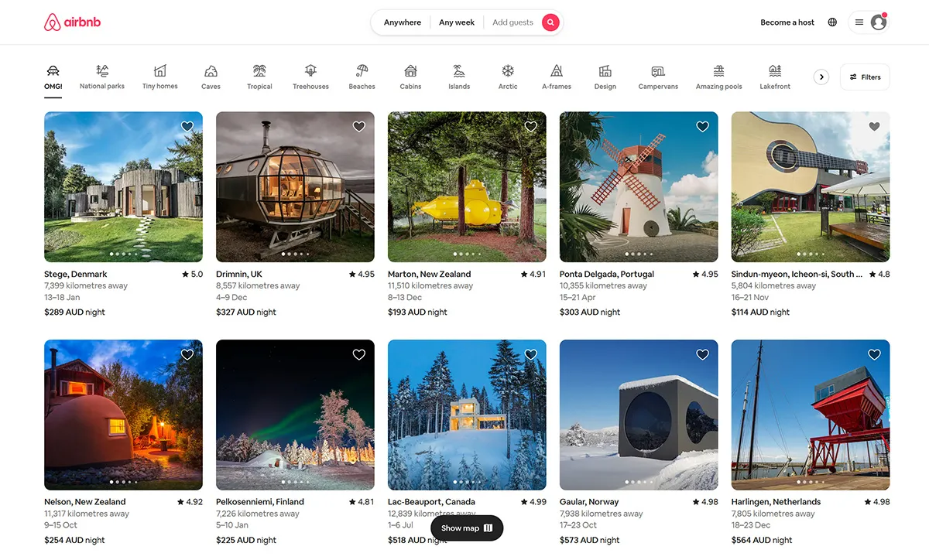Screen dimensions: 929x560
Task: Click the Show map button
Action: (467, 528)
